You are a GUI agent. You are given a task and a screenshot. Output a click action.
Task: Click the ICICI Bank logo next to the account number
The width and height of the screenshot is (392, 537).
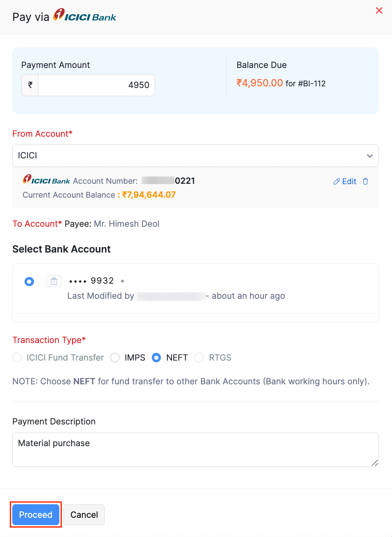point(46,181)
